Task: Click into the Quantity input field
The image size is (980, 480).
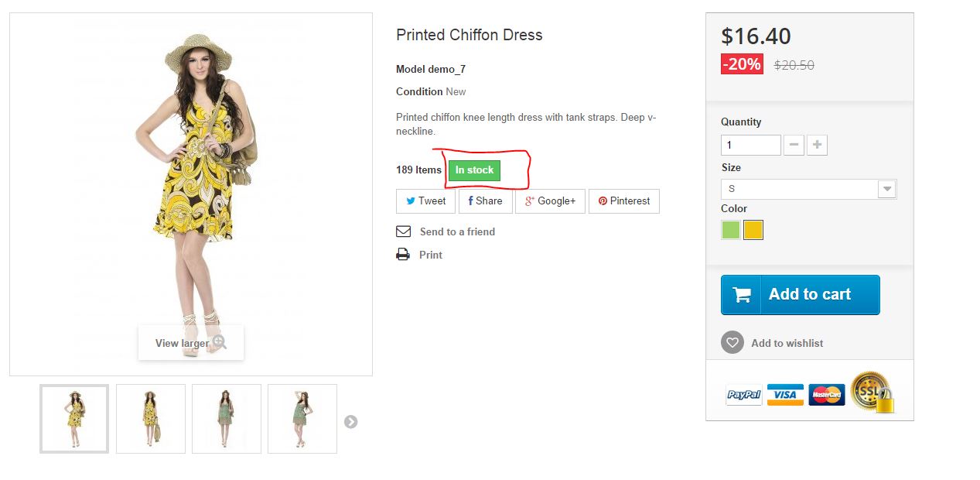Action: tap(750, 145)
